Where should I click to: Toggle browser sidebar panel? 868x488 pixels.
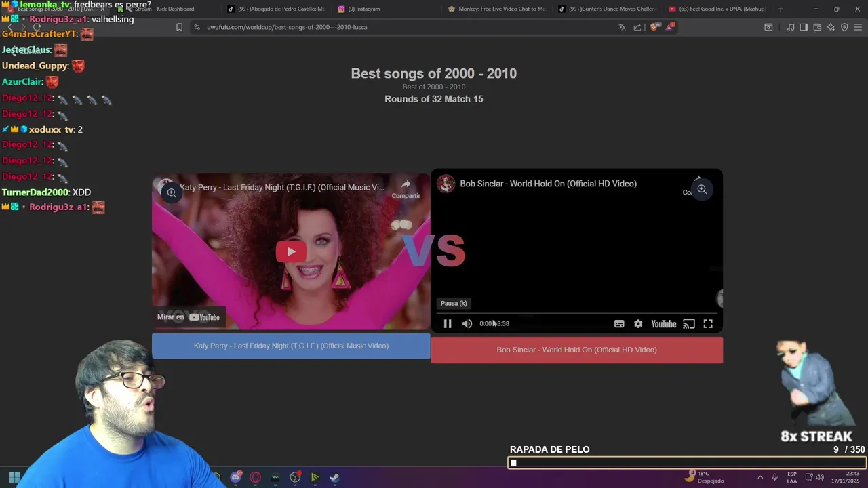tap(804, 27)
